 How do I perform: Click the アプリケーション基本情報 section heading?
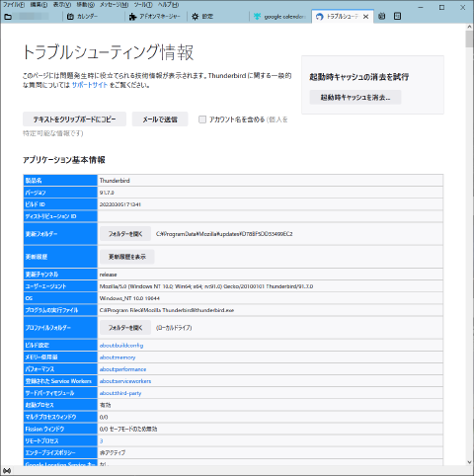[x=64, y=160]
